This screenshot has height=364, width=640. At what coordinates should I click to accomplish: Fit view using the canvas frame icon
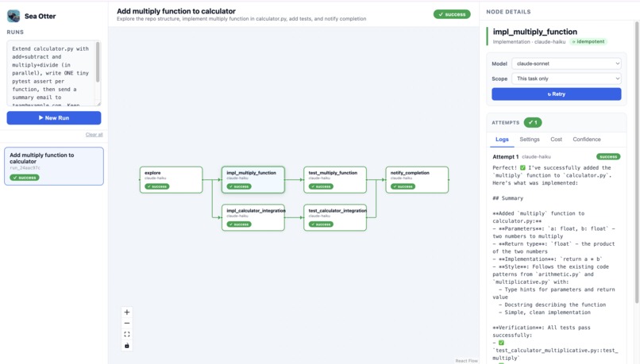click(x=127, y=334)
